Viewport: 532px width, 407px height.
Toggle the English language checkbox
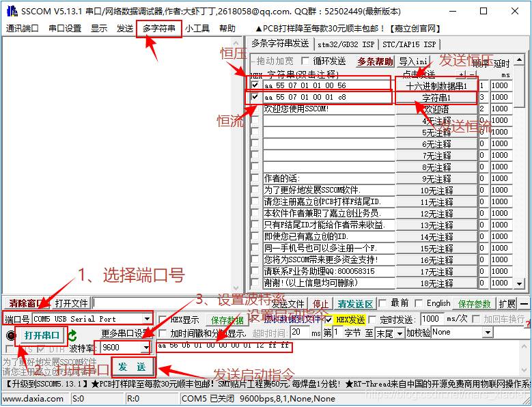point(419,303)
